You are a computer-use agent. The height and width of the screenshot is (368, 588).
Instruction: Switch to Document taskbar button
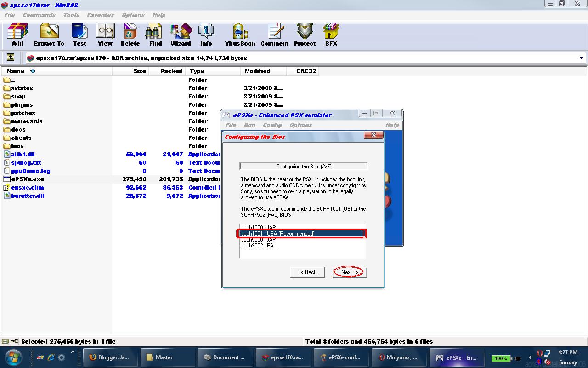pos(225,357)
